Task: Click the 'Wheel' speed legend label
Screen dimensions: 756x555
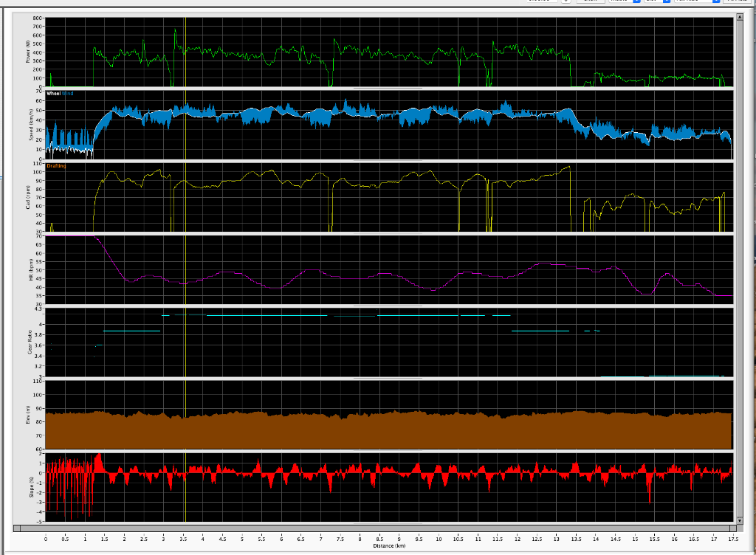Action: 53,94
